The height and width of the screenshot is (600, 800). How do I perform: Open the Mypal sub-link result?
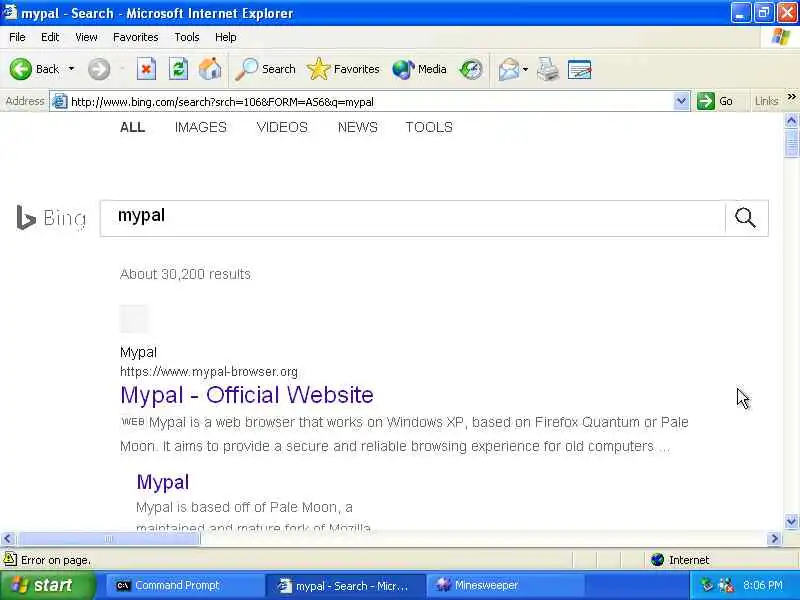coord(163,482)
